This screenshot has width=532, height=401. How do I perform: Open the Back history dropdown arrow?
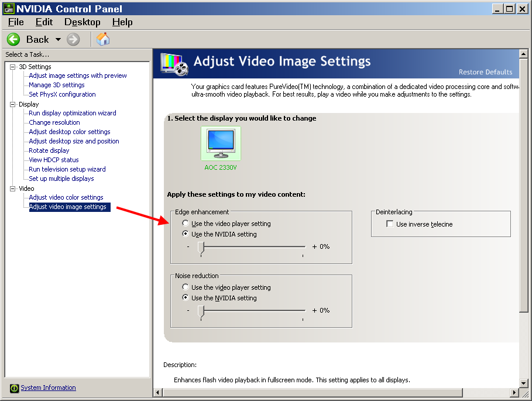[58, 39]
